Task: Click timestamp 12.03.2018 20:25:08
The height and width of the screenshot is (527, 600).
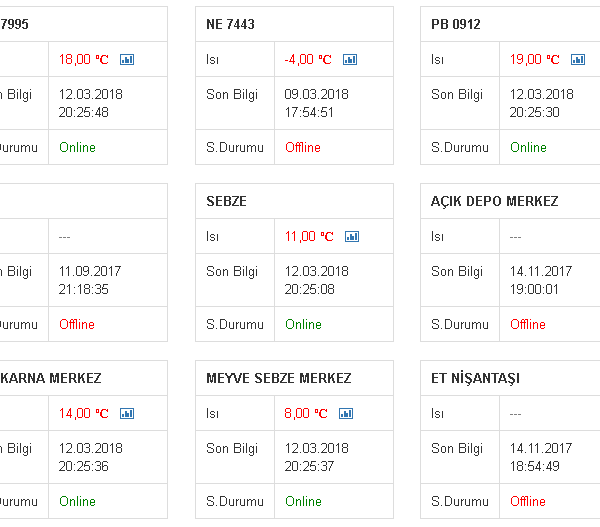Action: (x=316, y=280)
